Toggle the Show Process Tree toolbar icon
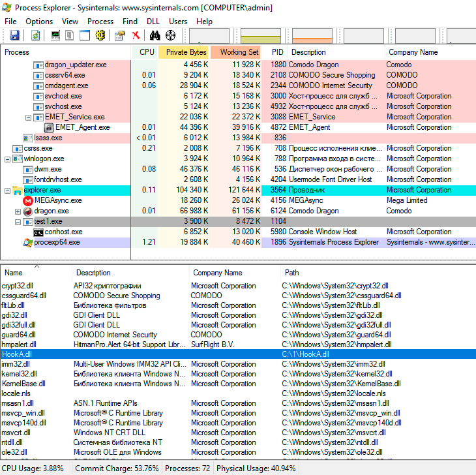 pyautogui.click(x=70, y=35)
